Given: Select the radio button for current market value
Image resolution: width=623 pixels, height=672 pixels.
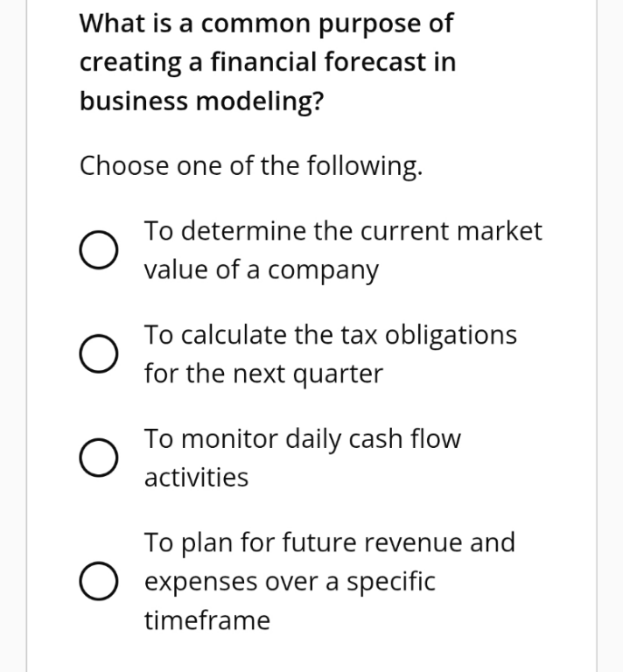Looking at the screenshot, I should (99, 250).
